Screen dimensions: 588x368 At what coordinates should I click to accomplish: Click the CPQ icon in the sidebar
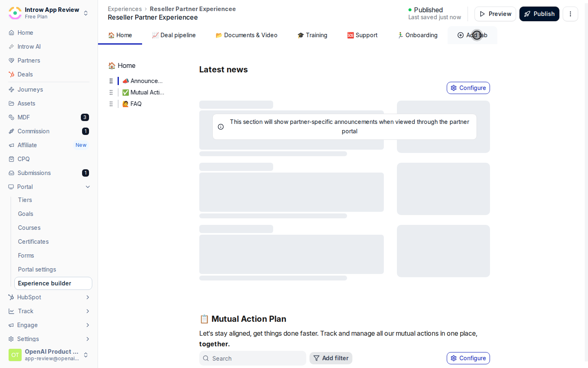pyautogui.click(x=11, y=159)
